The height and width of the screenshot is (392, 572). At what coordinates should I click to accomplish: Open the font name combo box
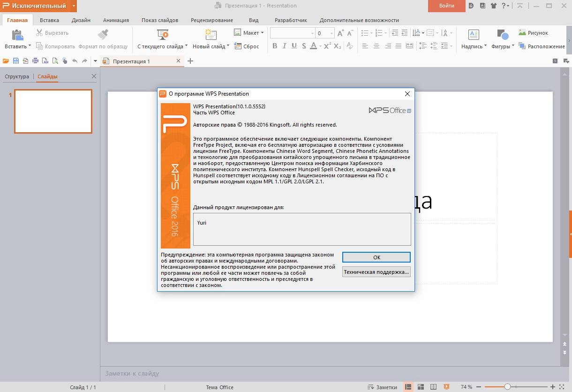[x=292, y=33]
